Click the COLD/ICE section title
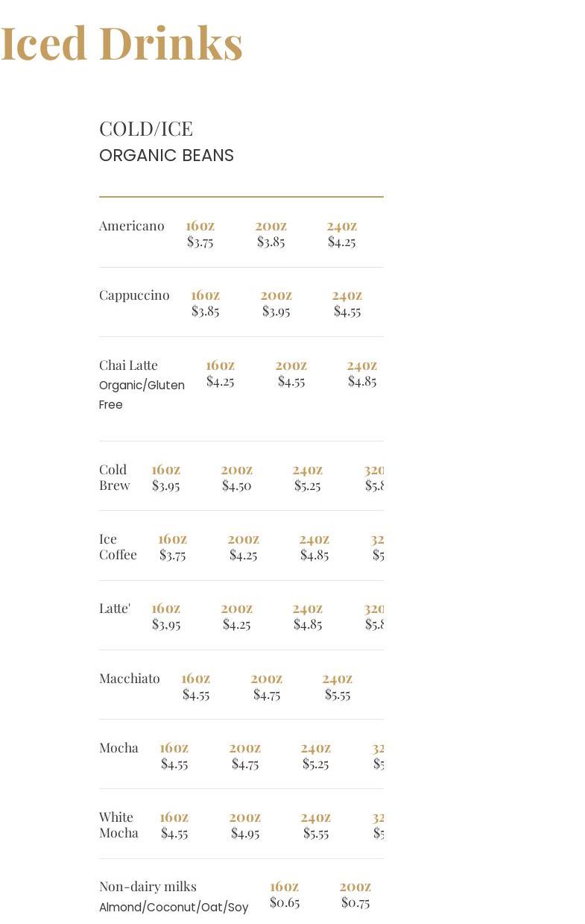The image size is (585, 924). (146, 129)
